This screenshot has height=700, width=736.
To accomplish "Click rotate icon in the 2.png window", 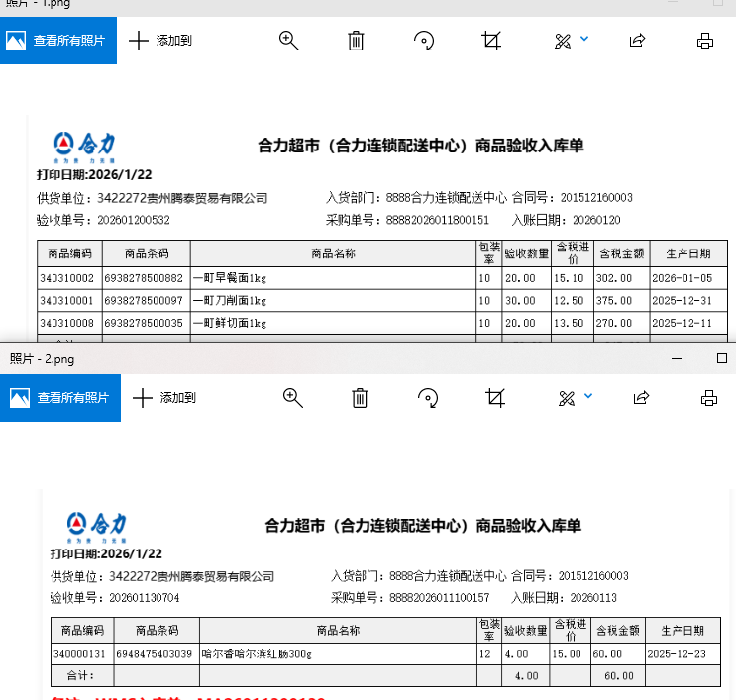I will coord(428,398).
